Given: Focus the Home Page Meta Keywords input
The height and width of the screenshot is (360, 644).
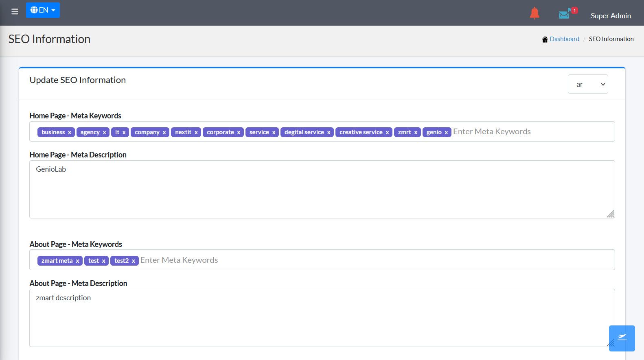Looking at the screenshot, I should tap(529, 132).
